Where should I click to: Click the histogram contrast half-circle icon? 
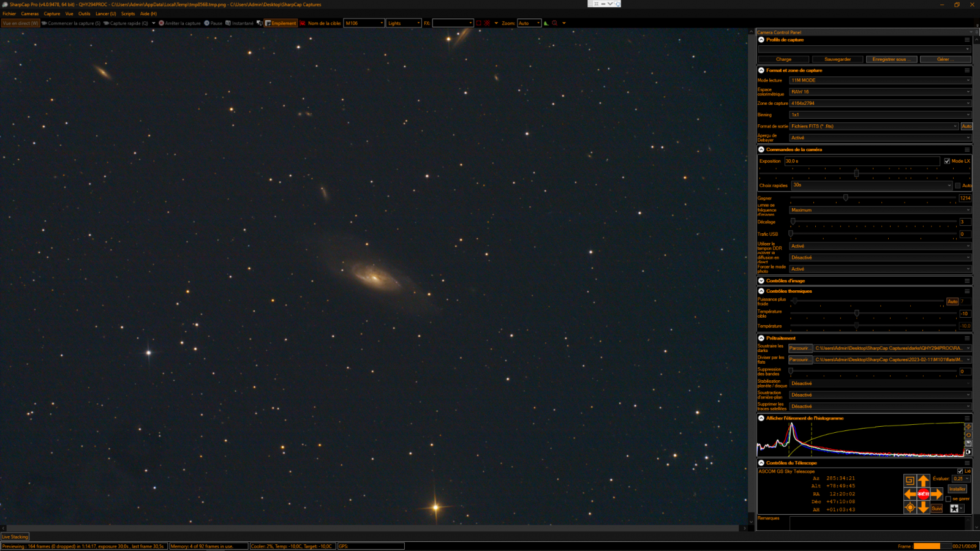968,452
